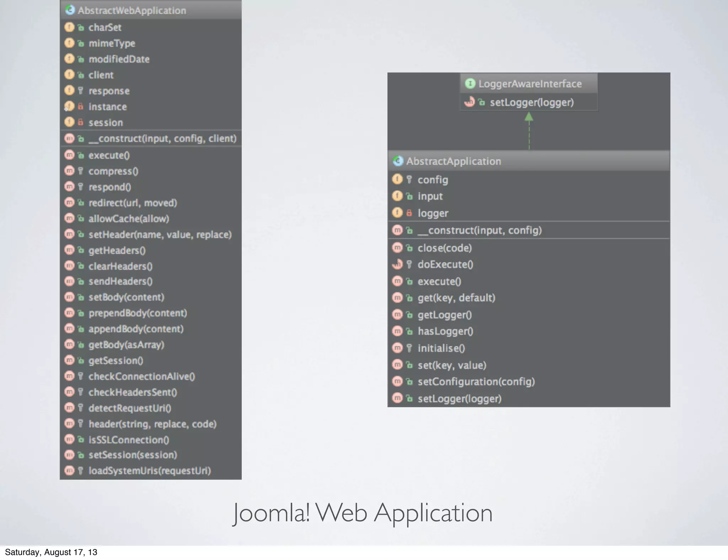
Task: Select getBody(asArray) method
Action: (151, 344)
